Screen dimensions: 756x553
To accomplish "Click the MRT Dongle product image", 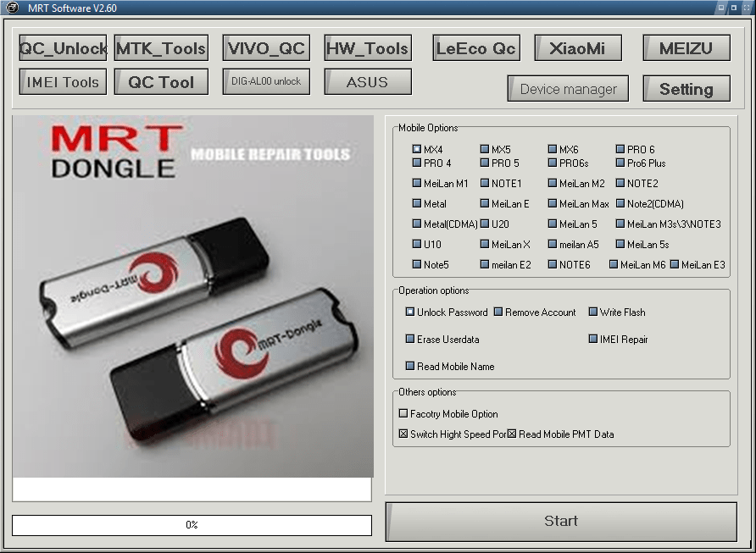I will 193,296.
